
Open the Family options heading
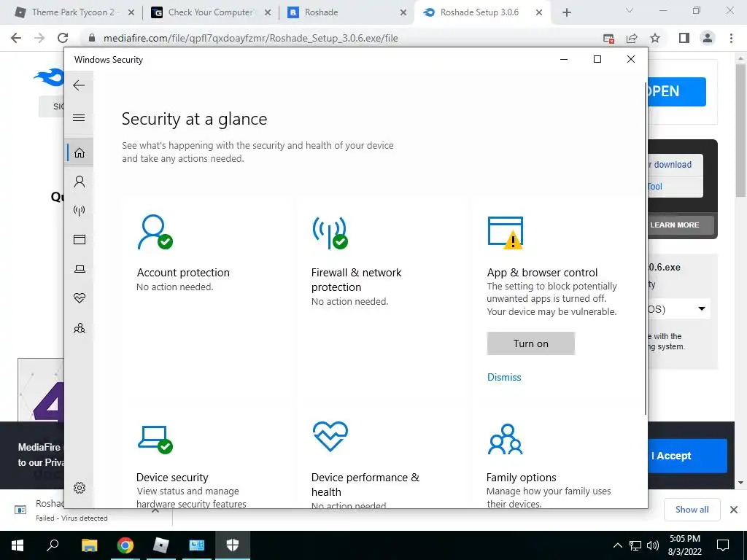pos(521,477)
